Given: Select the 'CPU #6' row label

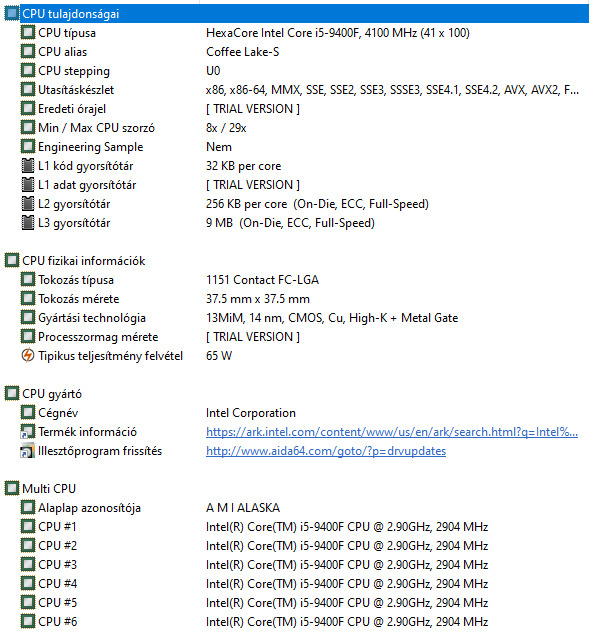Looking at the screenshot, I should pos(57,622).
